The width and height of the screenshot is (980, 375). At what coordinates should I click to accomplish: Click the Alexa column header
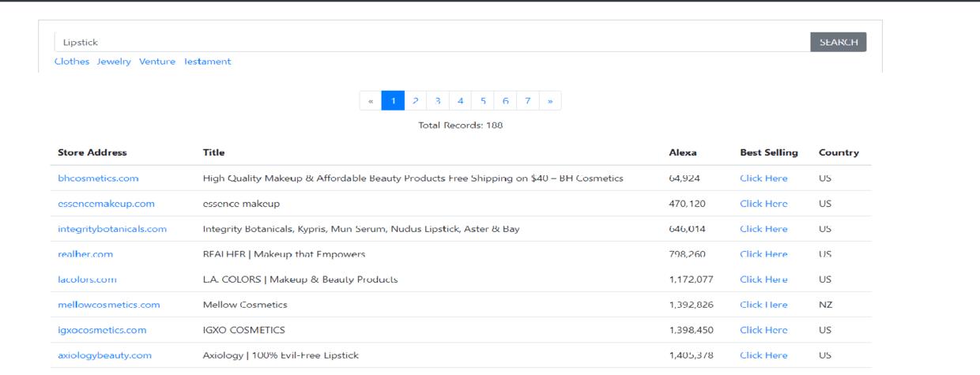coord(683,152)
